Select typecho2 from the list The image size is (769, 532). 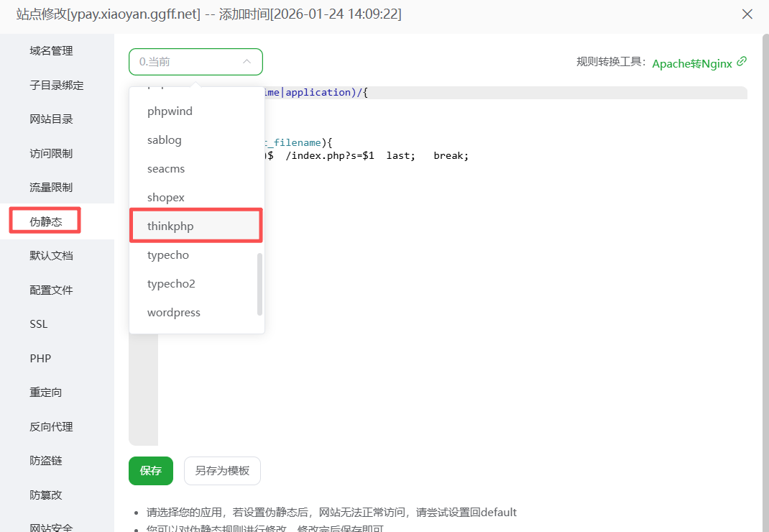click(171, 284)
